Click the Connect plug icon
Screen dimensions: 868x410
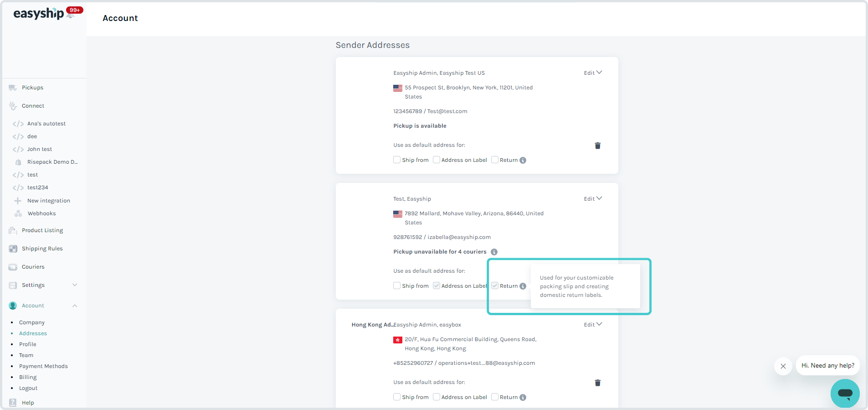coord(13,106)
